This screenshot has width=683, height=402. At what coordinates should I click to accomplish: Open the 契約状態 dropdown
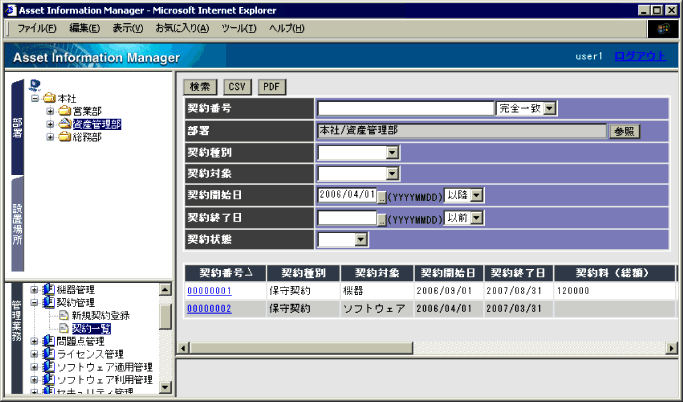pyautogui.click(x=361, y=239)
